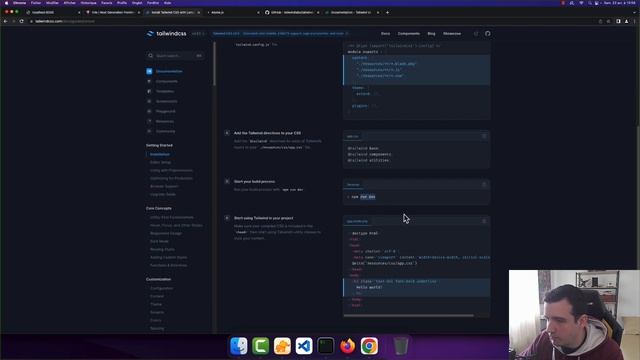
Task: Open Screencasts in sidebar
Action: (167, 101)
